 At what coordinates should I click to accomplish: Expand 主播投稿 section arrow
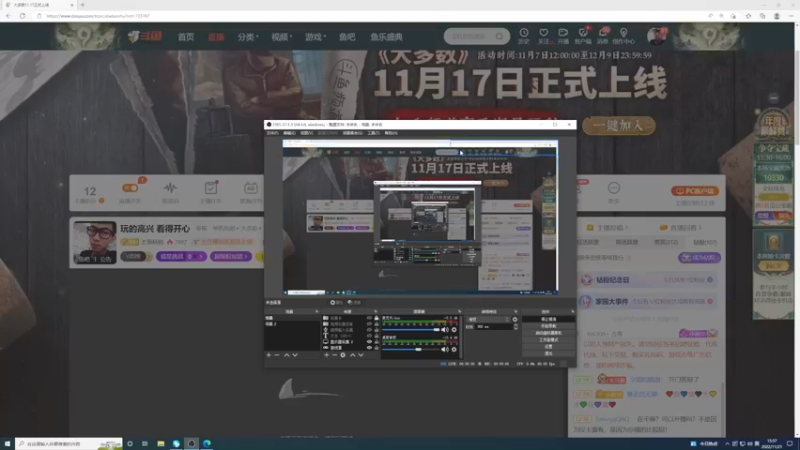coord(626,228)
